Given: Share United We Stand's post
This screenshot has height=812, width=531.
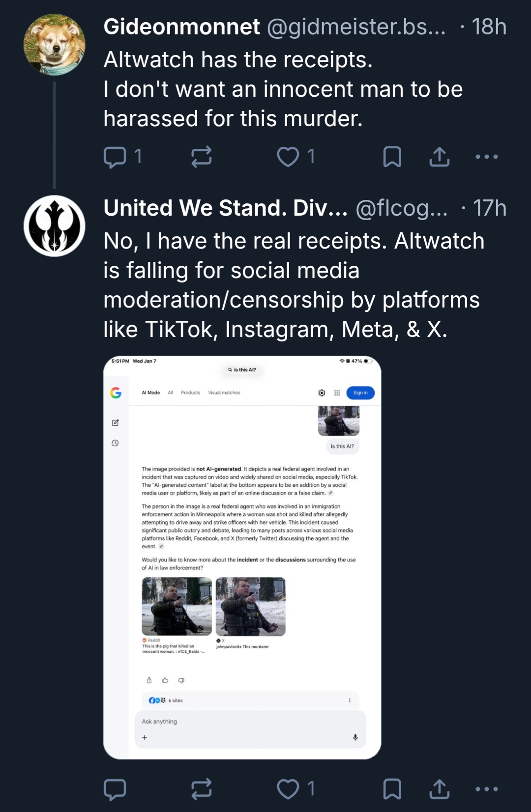Looking at the screenshot, I should (x=439, y=789).
